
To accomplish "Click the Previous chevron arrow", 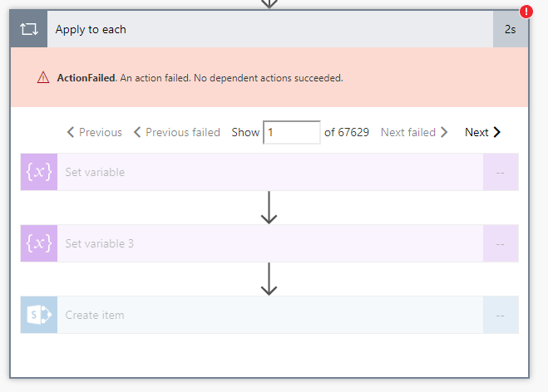I will pos(71,132).
